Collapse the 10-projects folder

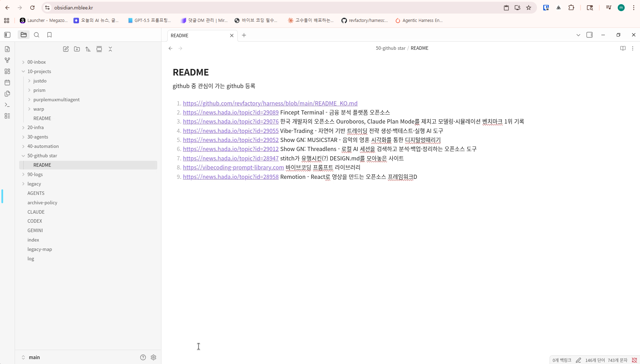(23, 71)
